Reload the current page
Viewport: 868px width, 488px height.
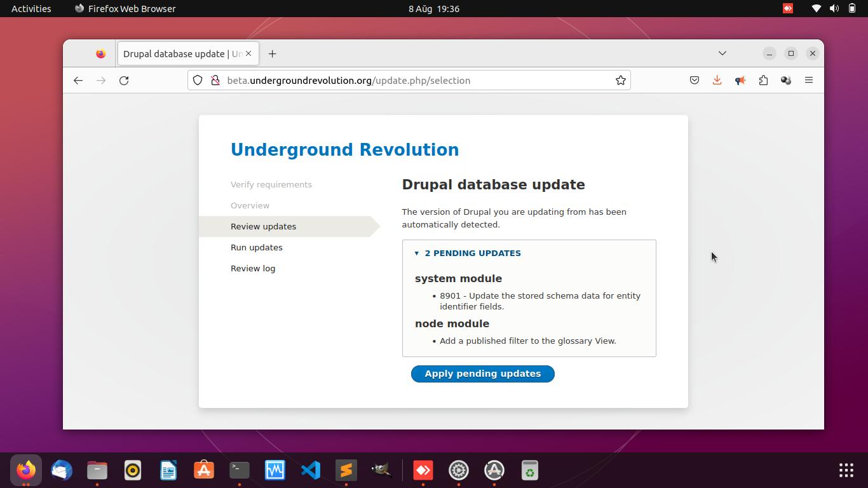pyautogui.click(x=124, y=80)
